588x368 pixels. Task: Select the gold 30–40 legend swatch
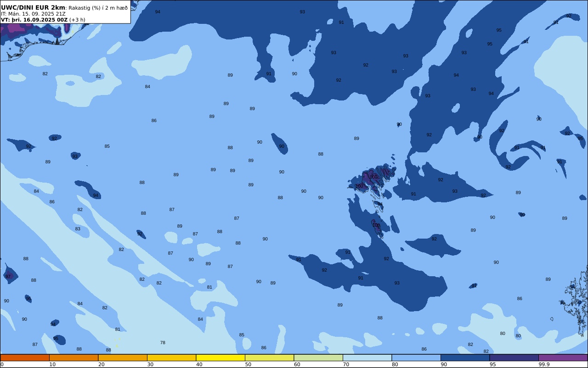point(171,357)
